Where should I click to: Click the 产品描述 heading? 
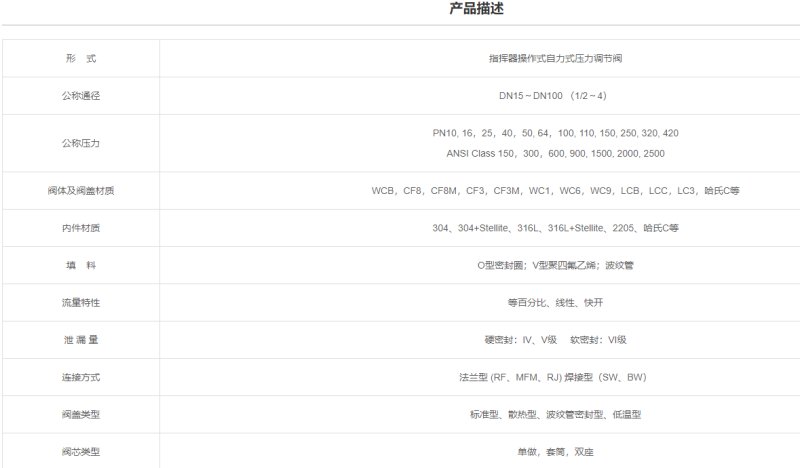[476, 10]
